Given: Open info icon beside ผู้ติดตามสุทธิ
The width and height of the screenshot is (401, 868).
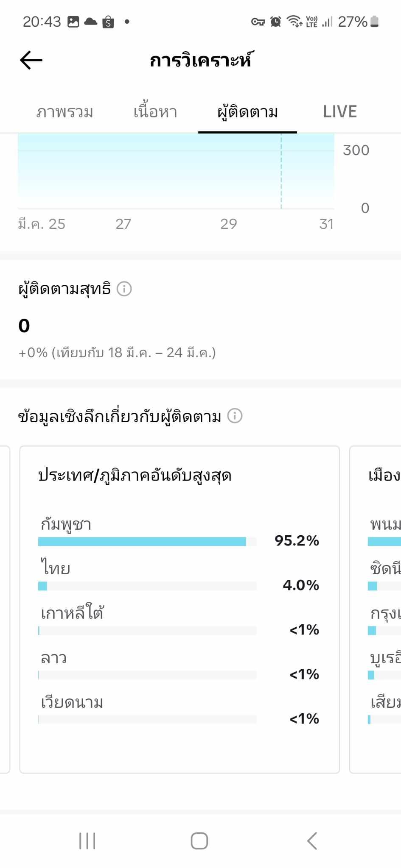Looking at the screenshot, I should (x=124, y=289).
